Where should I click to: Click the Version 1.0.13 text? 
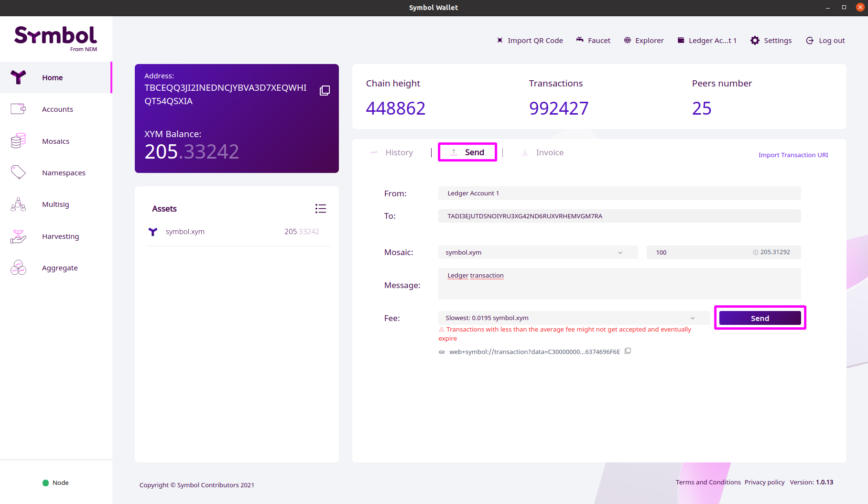[x=811, y=482]
